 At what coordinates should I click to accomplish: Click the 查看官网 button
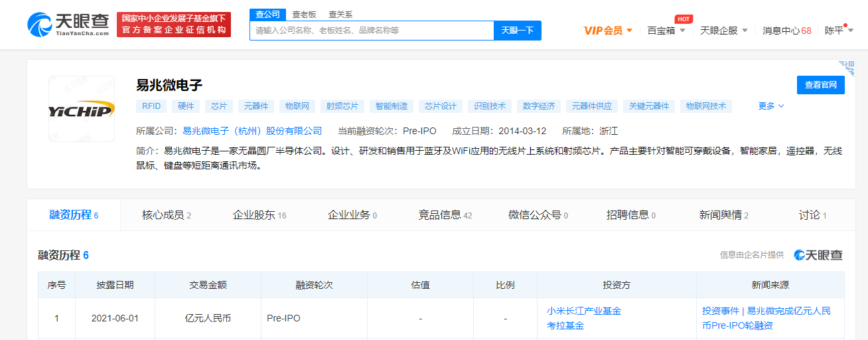pos(820,85)
